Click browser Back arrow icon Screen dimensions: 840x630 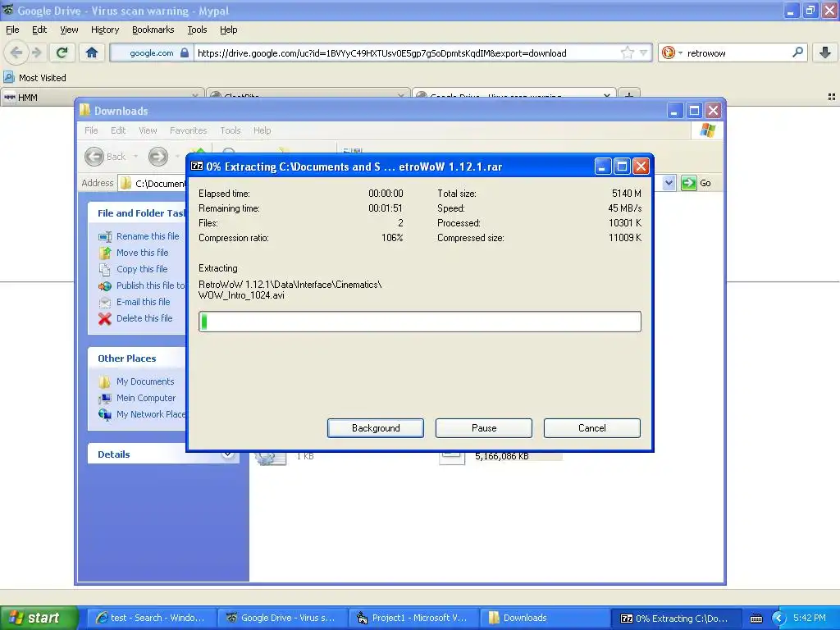point(16,52)
